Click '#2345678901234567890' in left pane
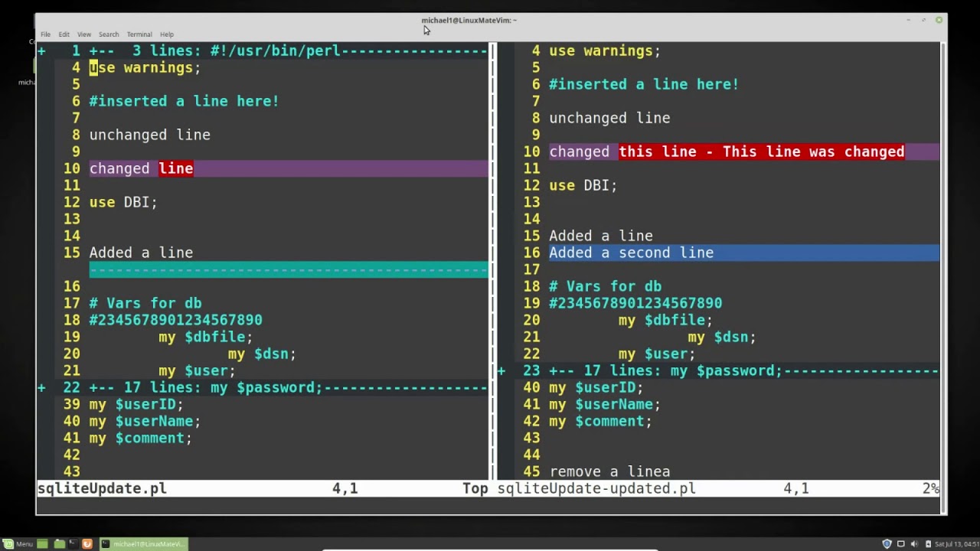The image size is (980, 551). click(176, 321)
